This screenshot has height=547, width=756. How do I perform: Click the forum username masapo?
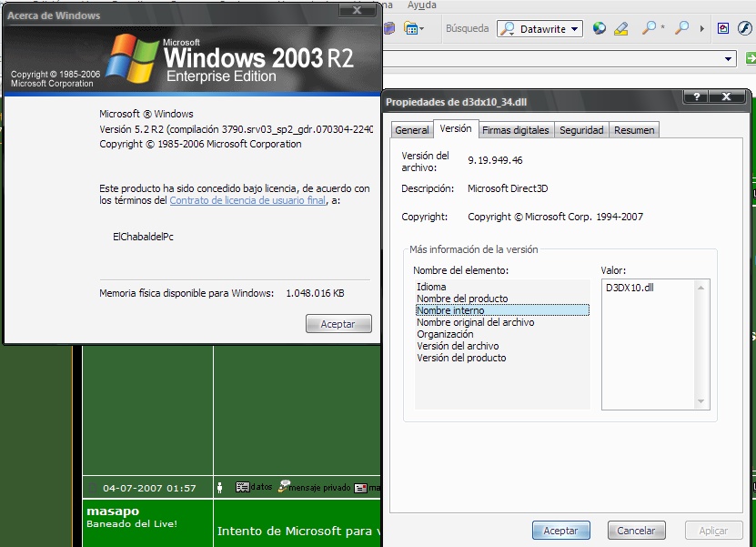(x=113, y=511)
